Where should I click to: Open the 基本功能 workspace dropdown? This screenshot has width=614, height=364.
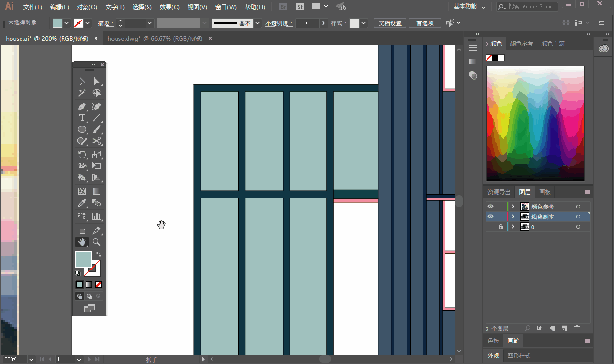tap(469, 7)
